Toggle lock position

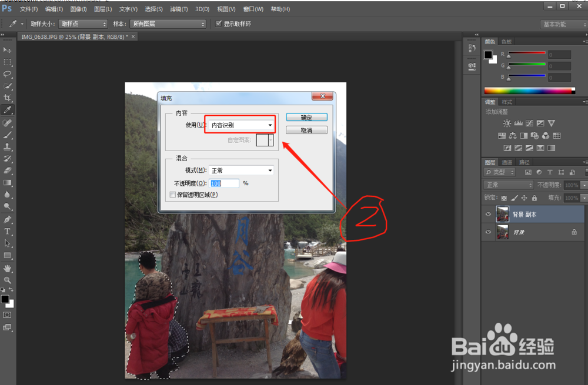pyautogui.click(x=524, y=198)
